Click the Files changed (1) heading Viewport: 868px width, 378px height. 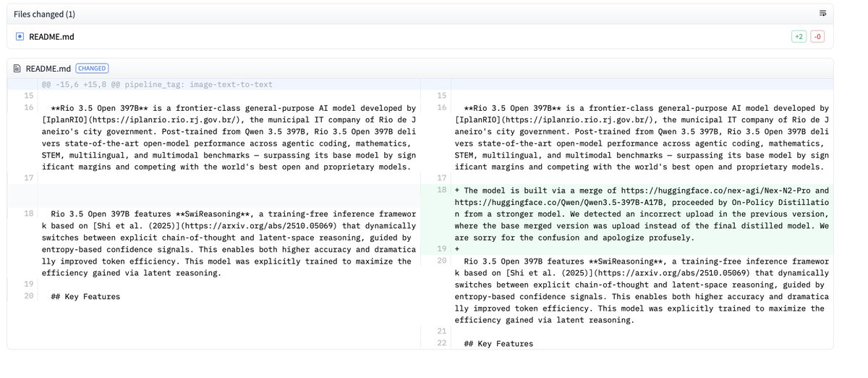[43, 14]
